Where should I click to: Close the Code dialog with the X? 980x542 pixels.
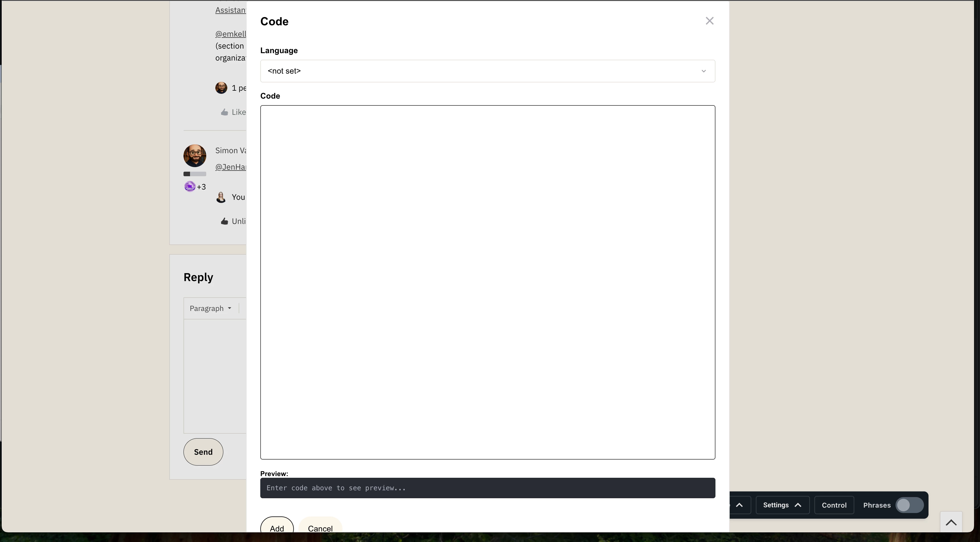(x=709, y=21)
